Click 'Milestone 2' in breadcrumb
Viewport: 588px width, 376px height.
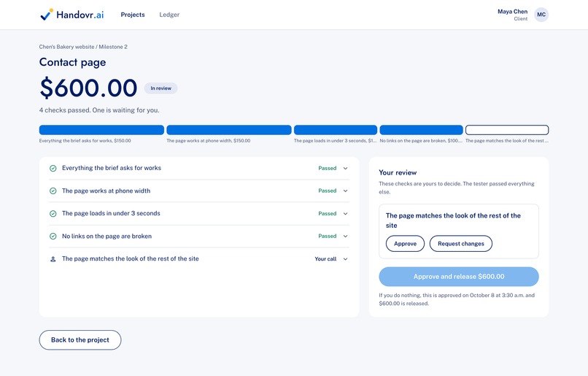click(x=113, y=47)
